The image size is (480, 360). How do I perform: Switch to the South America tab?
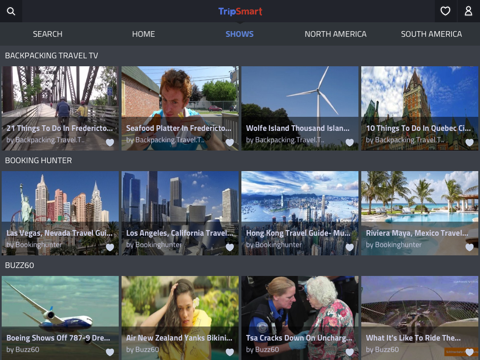click(431, 34)
